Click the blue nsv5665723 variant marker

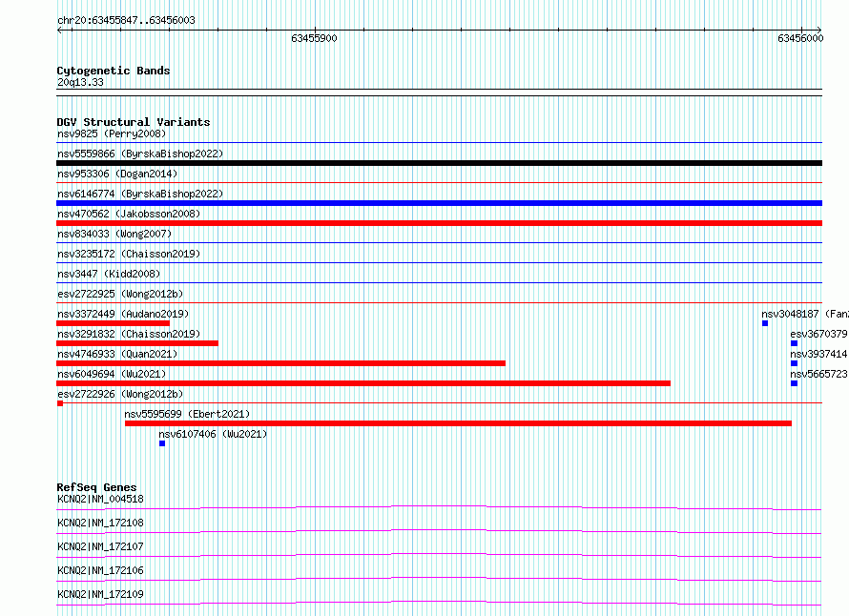point(794,383)
